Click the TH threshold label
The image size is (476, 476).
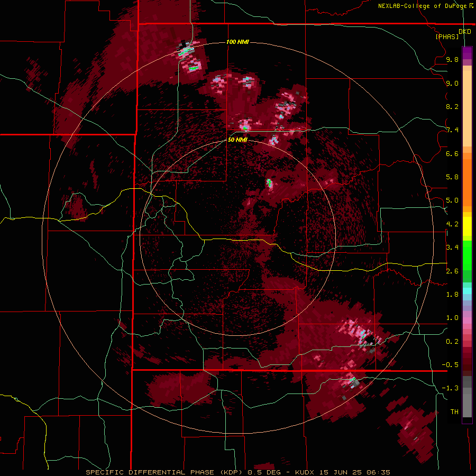coord(454,412)
